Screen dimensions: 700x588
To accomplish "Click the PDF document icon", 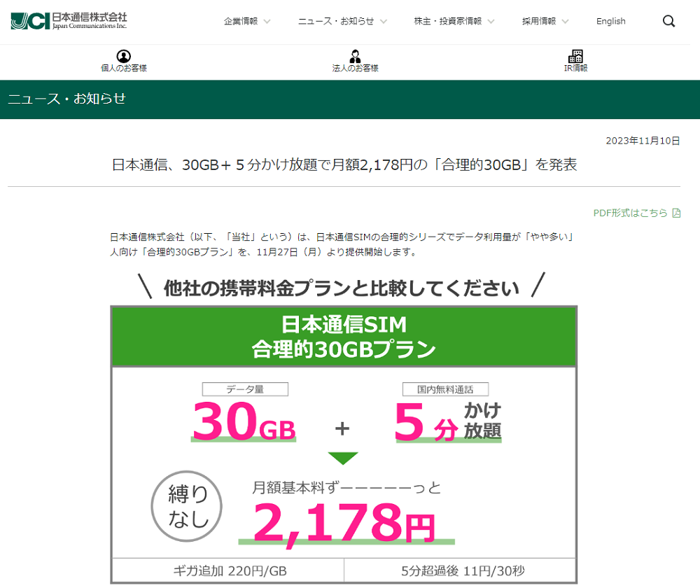I will (x=676, y=213).
